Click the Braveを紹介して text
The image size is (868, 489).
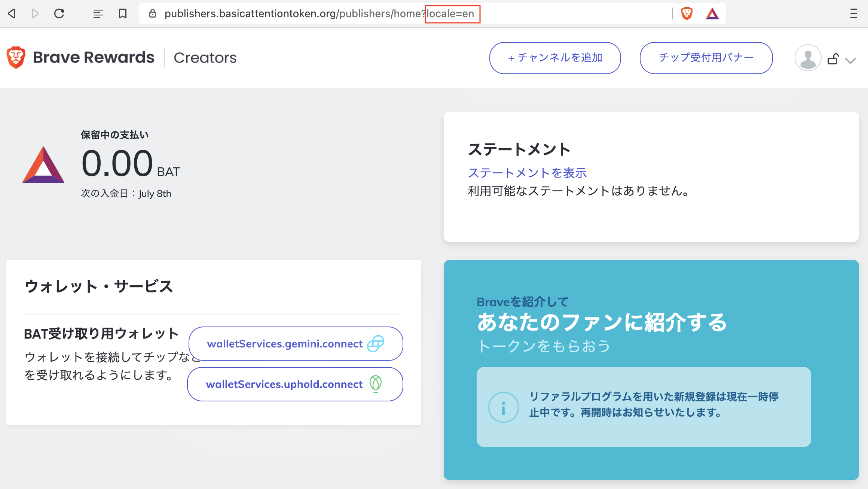point(523,302)
